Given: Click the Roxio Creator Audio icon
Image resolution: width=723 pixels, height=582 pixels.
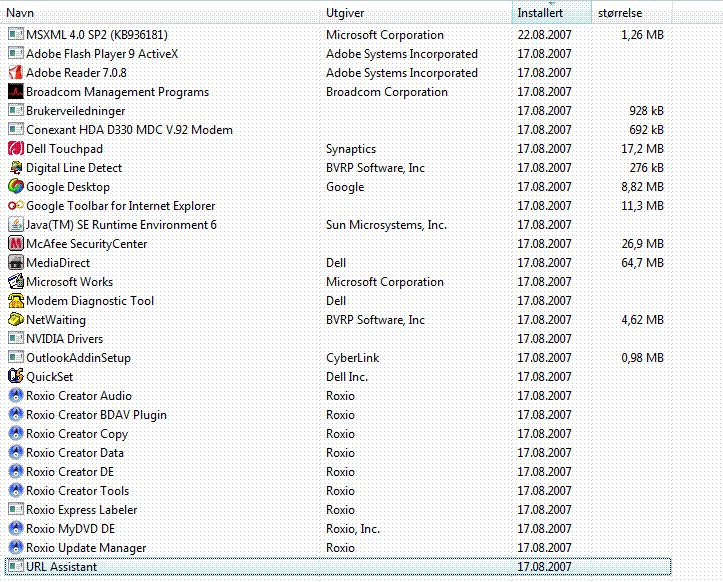Looking at the screenshot, I should (x=16, y=396).
